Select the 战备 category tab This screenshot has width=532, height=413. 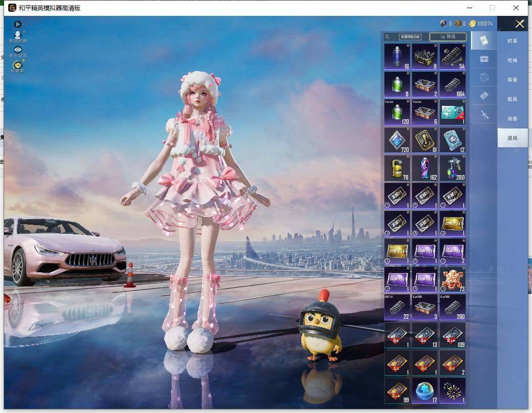point(513,118)
